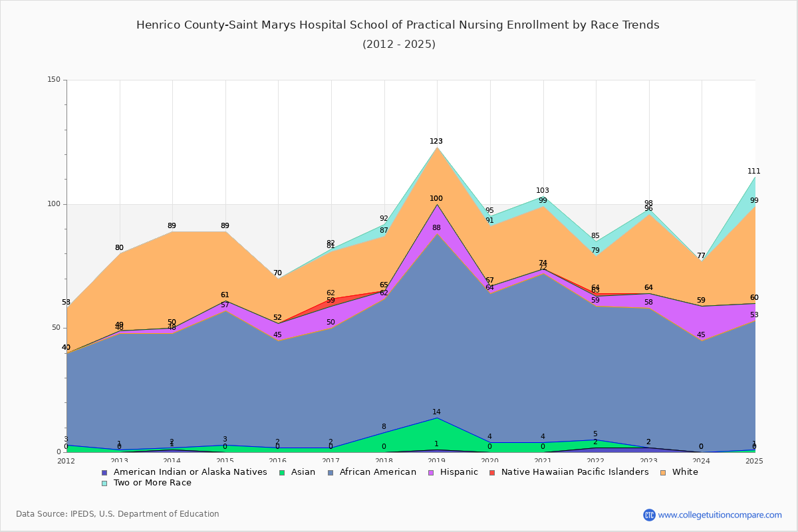Click the 2022 x-axis label
The height and width of the screenshot is (532, 798).
[x=596, y=461]
